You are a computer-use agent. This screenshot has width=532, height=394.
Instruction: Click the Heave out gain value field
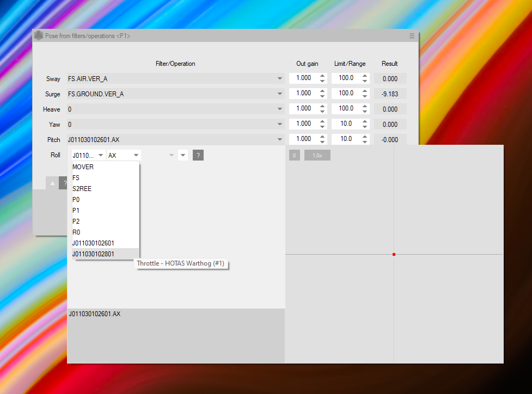point(303,109)
